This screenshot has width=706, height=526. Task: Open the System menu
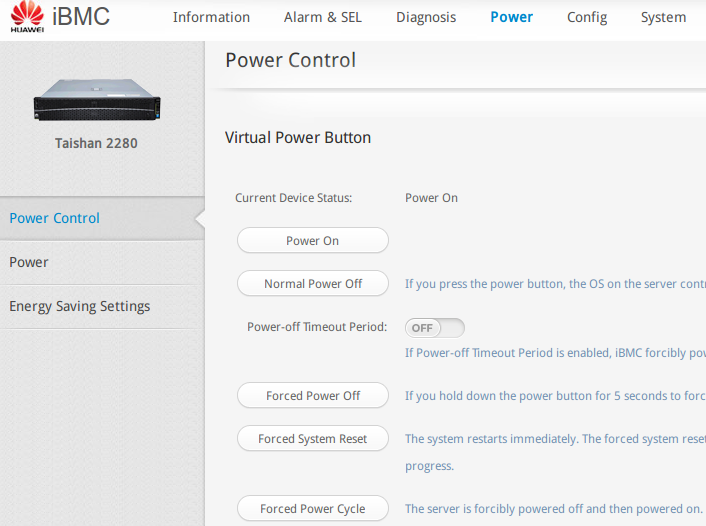(663, 17)
